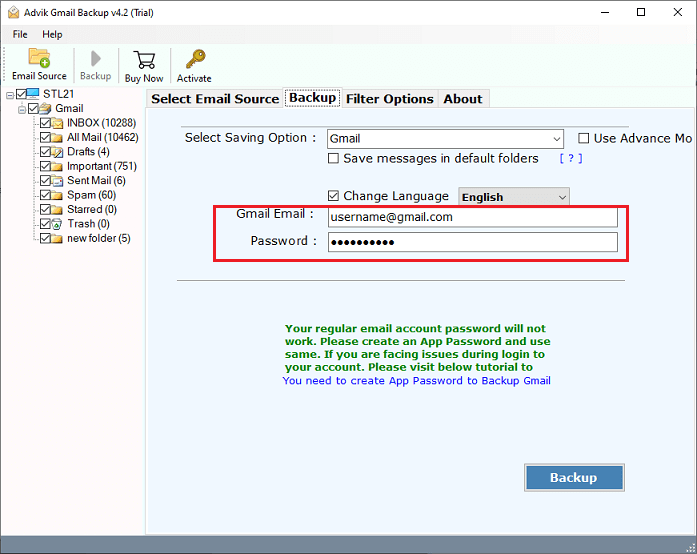Select the Sent Mail (6) label
Image resolution: width=697 pixels, height=554 pixels.
coord(96,181)
